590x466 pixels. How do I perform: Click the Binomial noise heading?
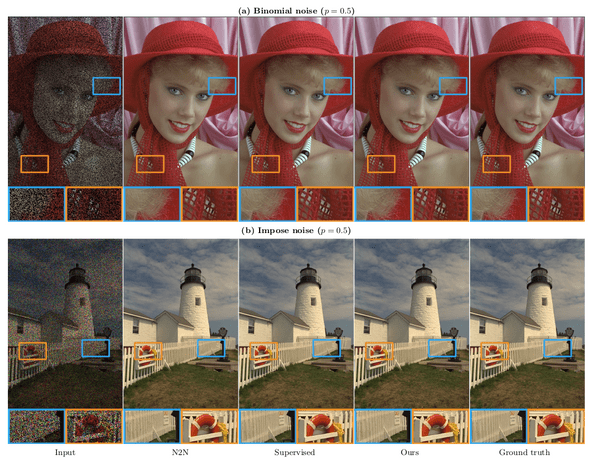pos(296,11)
